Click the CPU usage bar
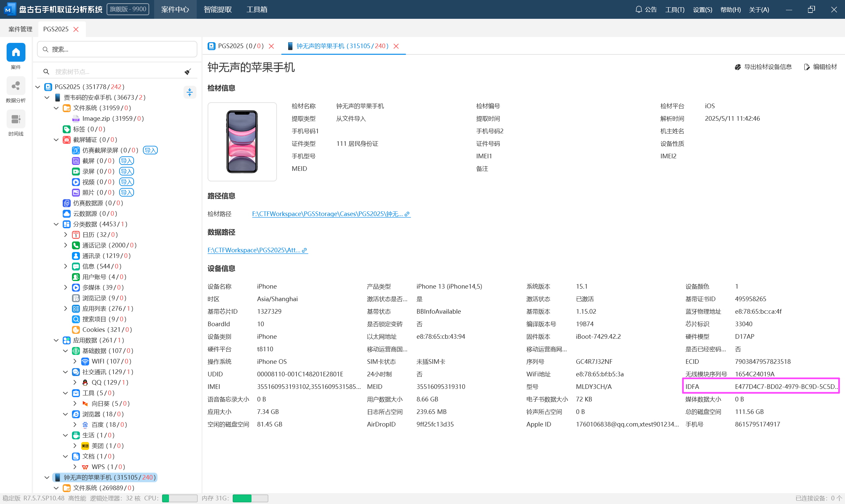Screen dimensions: 845x504 [x=180, y=498]
